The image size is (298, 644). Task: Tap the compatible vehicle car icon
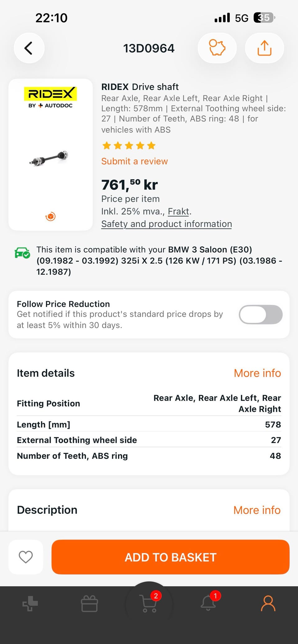pos(22,253)
